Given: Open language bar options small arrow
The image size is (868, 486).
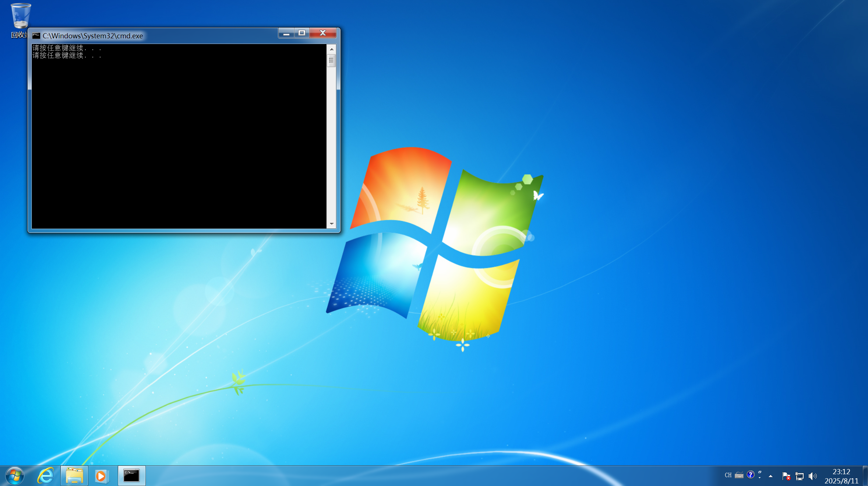Looking at the screenshot, I should (759, 478).
